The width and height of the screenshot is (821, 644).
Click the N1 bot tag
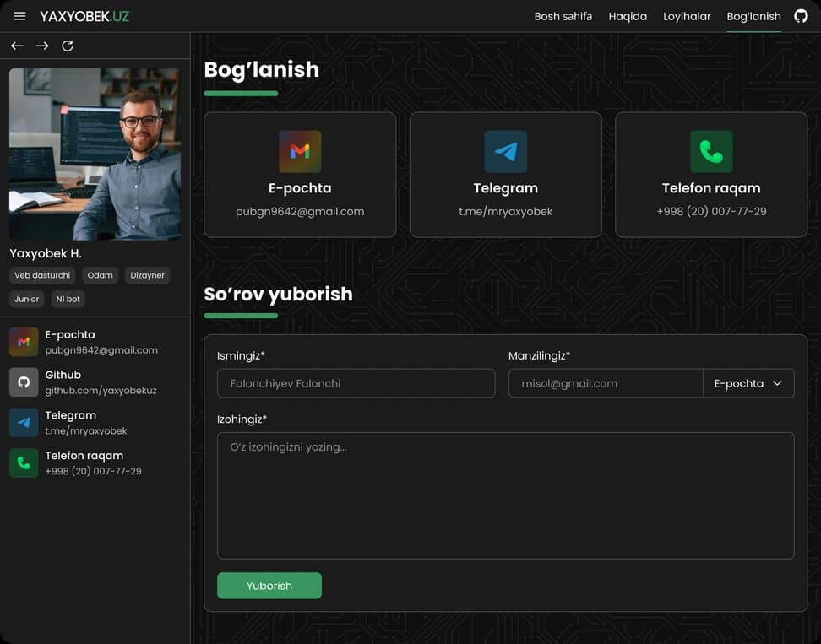[68, 300]
